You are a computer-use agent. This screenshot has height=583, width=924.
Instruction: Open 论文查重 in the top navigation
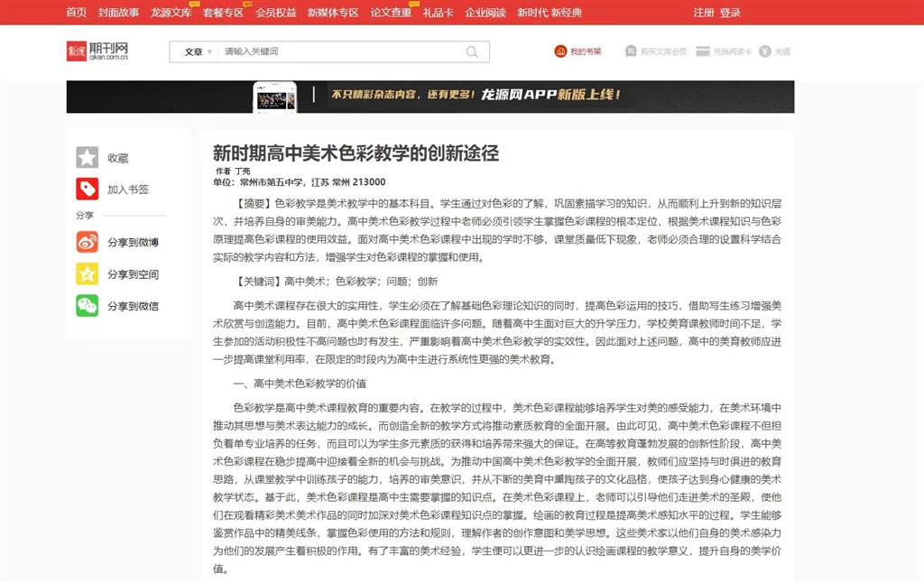(391, 13)
